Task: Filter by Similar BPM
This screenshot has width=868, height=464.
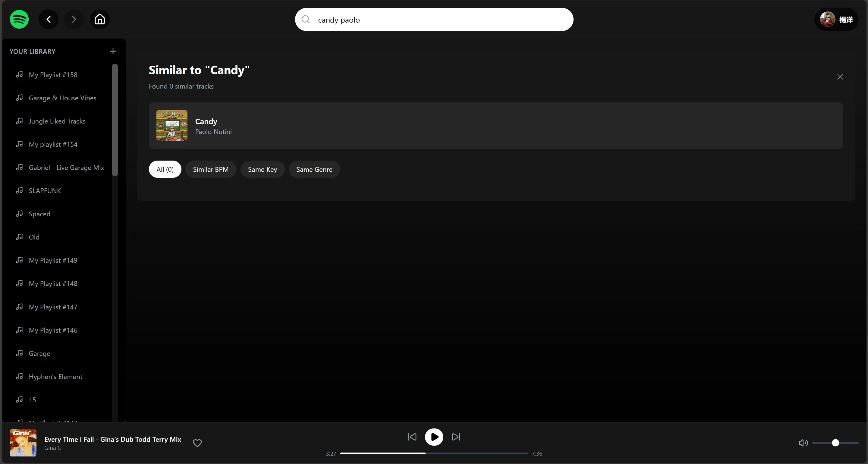Action: (x=211, y=169)
